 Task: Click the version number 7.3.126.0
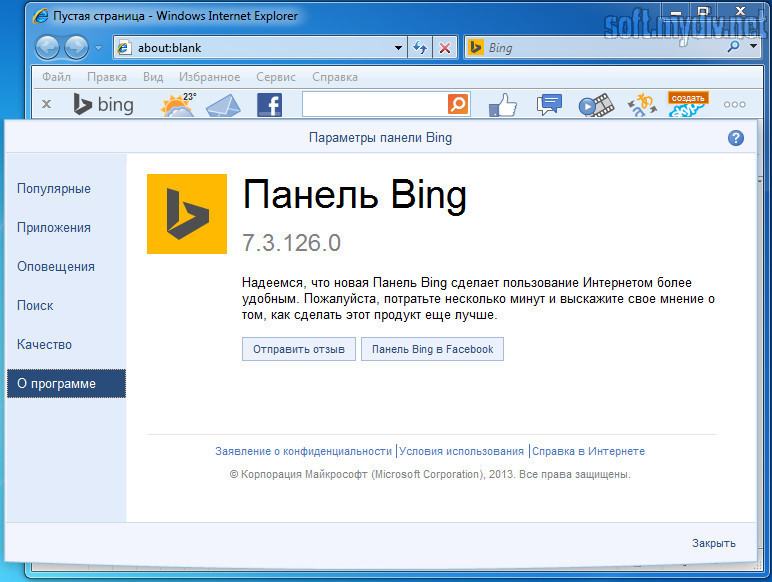click(x=291, y=243)
